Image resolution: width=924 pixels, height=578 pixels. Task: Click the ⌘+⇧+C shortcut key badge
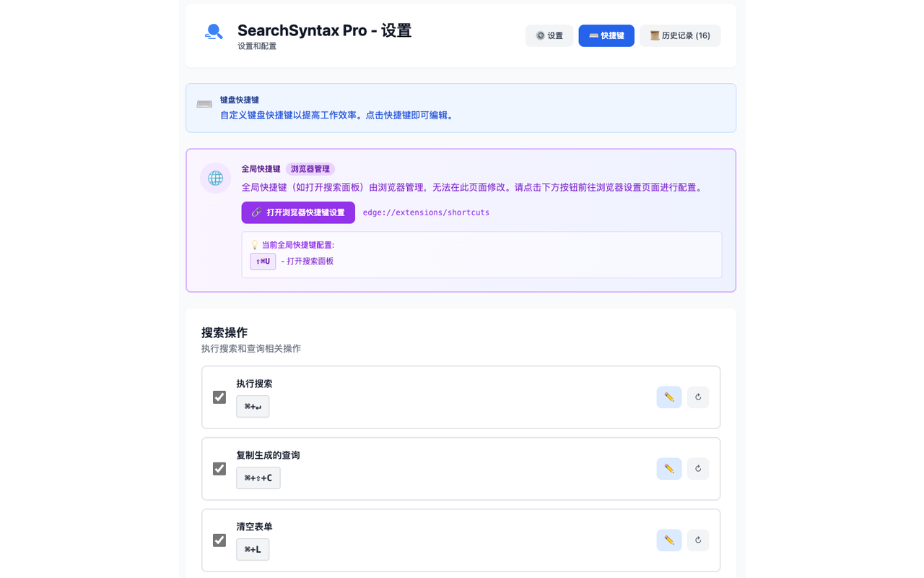[258, 478]
